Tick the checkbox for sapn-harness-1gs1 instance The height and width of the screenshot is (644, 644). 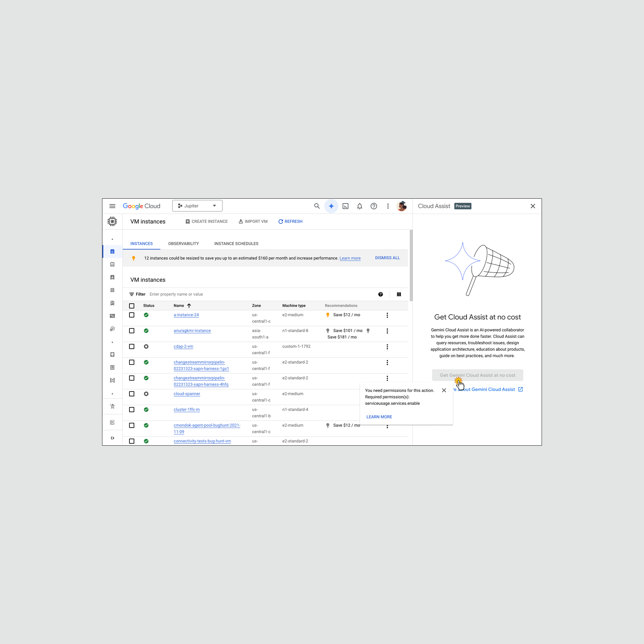point(132,362)
